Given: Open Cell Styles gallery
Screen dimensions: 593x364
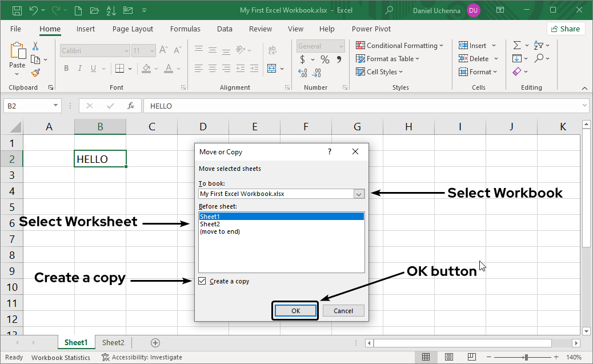Looking at the screenshot, I should pos(378,71).
